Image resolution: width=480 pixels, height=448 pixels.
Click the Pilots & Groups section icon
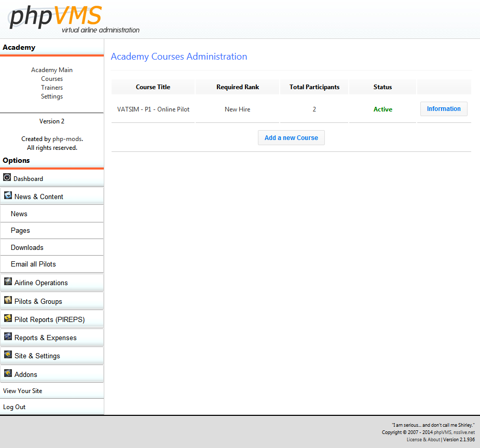pyautogui.click(x=8, y=300)
